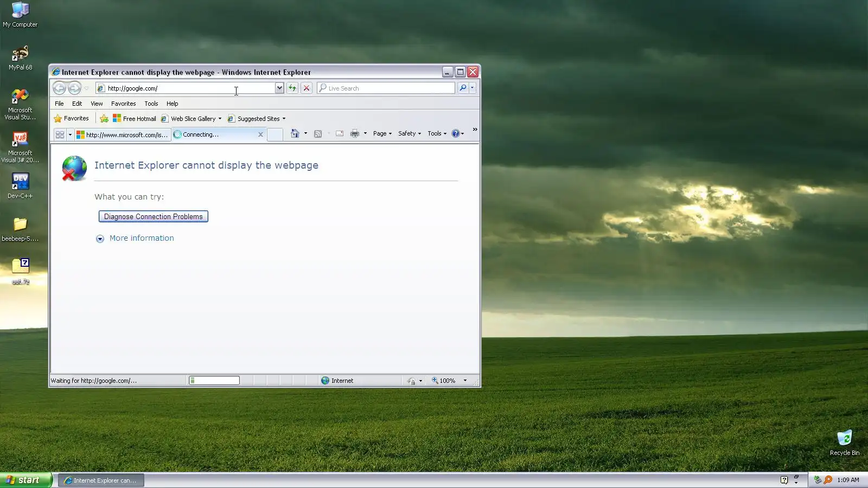Switch to the microsoft.com tab

123,134
